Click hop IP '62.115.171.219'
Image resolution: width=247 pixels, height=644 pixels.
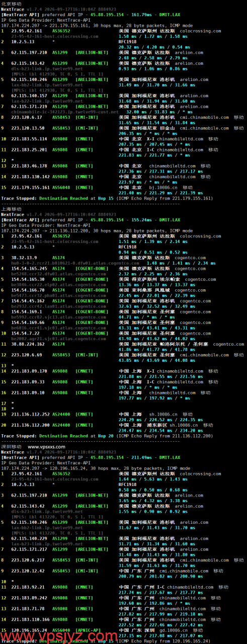pyautogui.click(x=29, y=107)
